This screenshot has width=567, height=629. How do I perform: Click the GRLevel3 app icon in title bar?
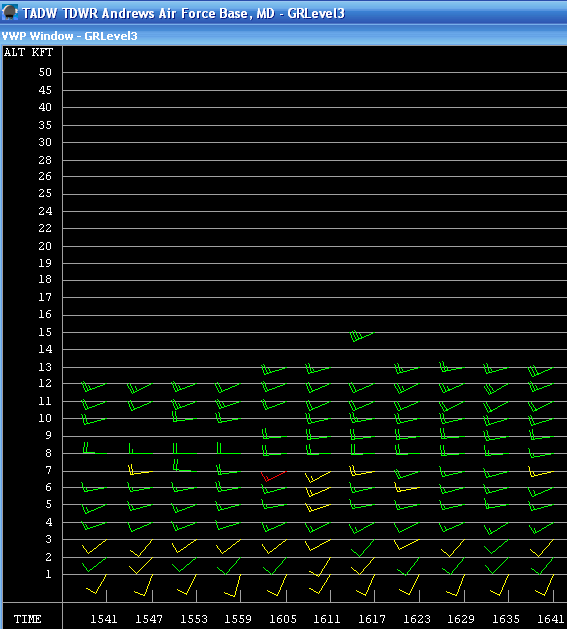pyautogui.click(x=10, y=12)
